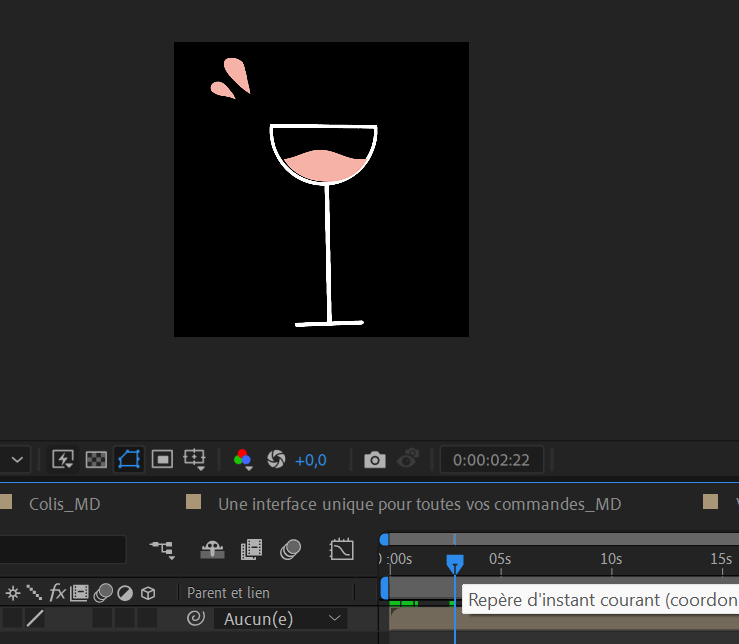The width and height of the screenshot is (739, 644).
Task: Open the show channel color menu
Action: click(243, 460)
